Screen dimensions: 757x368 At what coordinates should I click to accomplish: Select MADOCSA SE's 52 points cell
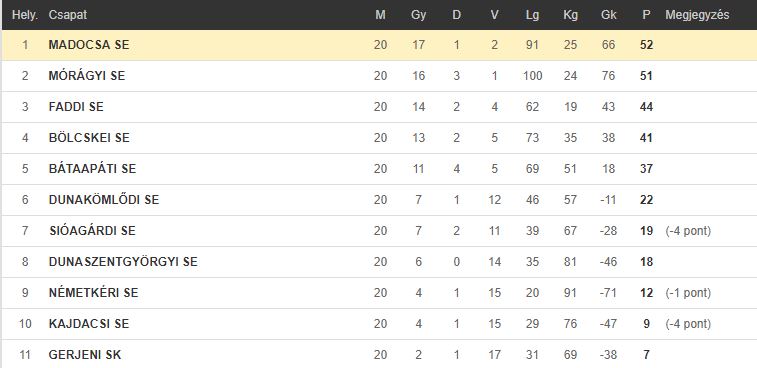point(646,45)
